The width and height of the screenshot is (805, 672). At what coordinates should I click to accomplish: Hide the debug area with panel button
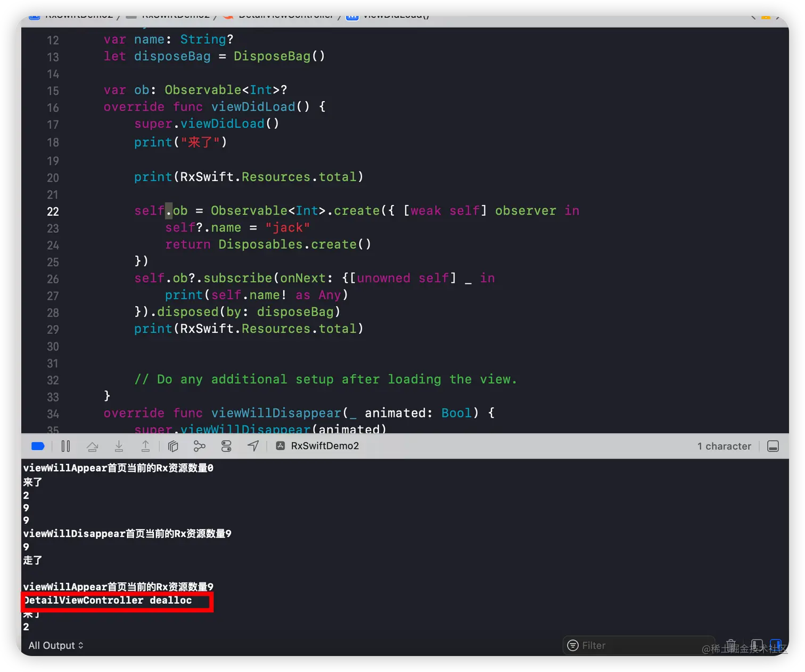pos(773,446)
